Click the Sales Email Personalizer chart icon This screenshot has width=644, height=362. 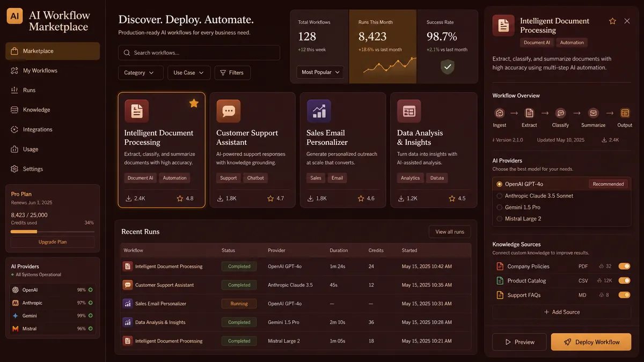tap(319, 111)
